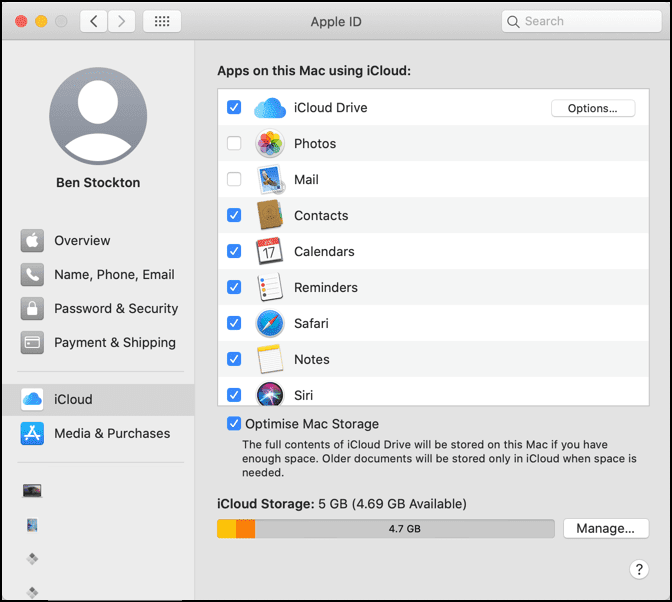Uncheck the iCloud Drive checkbox
672x602 pixels.
point(234,107)
